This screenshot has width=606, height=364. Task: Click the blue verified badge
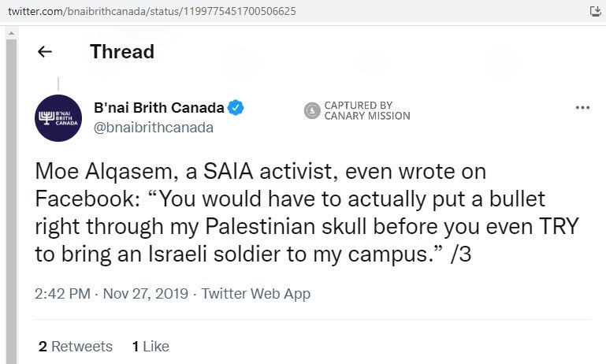(x=236, y=108)
